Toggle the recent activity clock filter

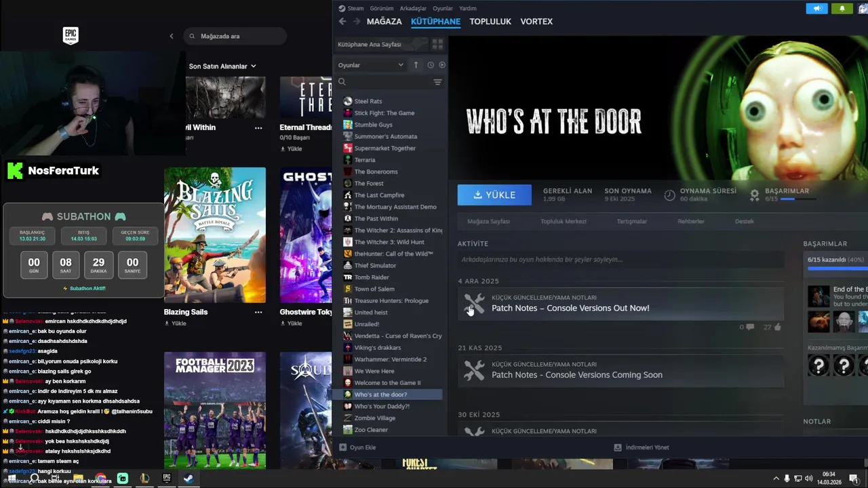click(x=430, y=65)
